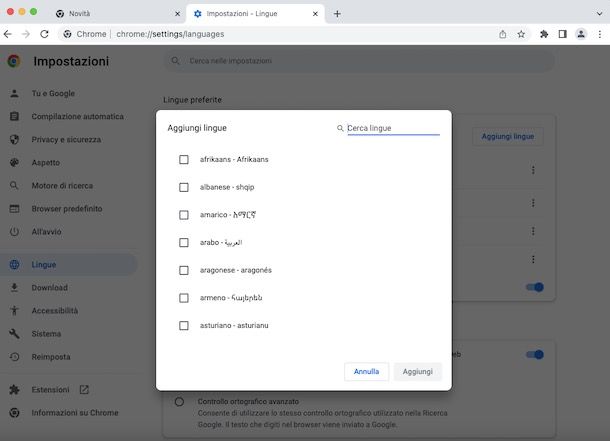The height and width of the screenshot is (441, 610).
Task: Tick the aragonese - aragonés checkbox
Action: click(x=184, y=270)
